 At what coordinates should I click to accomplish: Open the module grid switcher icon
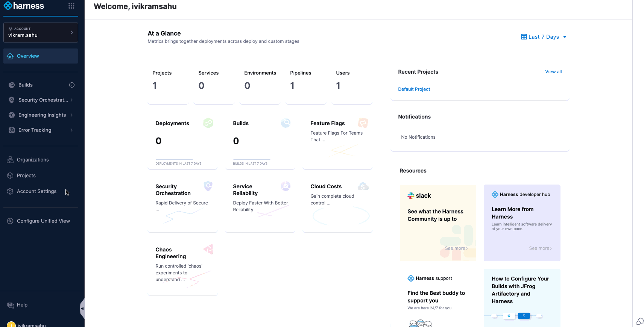click(71, 6)
